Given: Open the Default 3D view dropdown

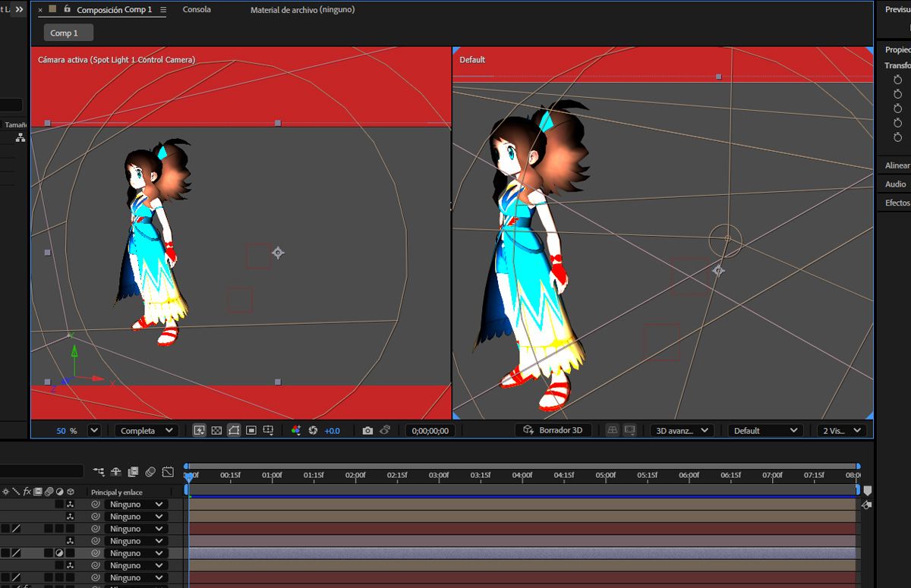Looking at the screenshot, I should (765, 430).
